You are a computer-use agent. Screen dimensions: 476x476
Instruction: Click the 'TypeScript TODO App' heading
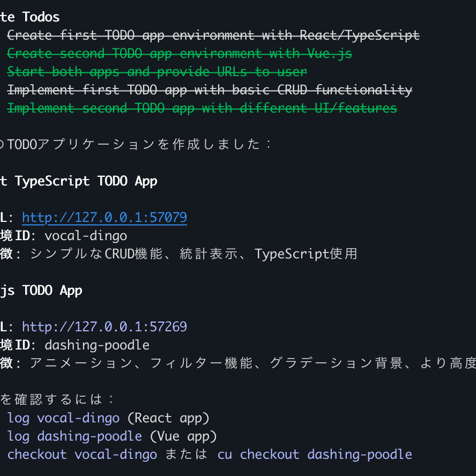86,181
